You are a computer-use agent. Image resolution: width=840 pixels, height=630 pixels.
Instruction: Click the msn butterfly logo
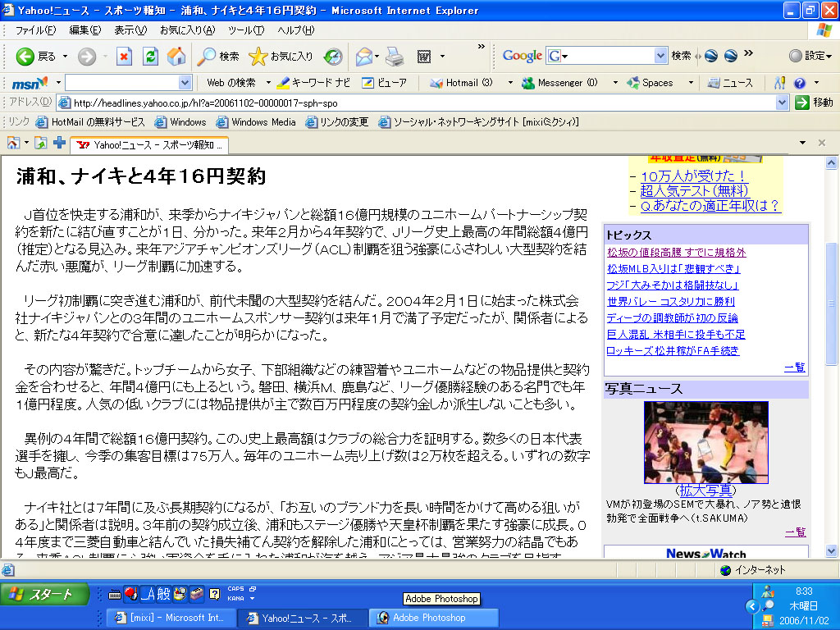click(x=30, y=83)
